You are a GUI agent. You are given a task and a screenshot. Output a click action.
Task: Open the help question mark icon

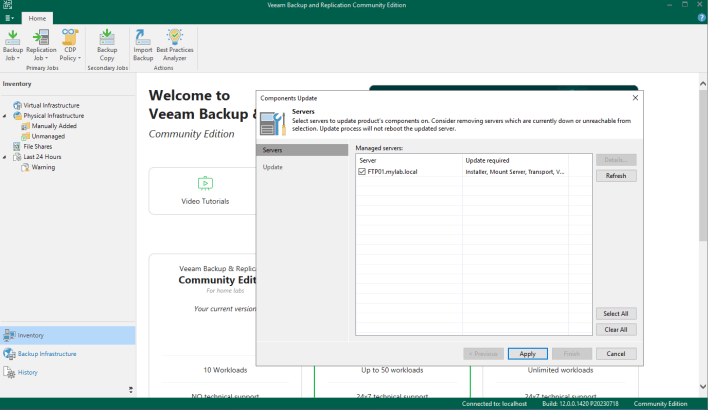point(702,18)
